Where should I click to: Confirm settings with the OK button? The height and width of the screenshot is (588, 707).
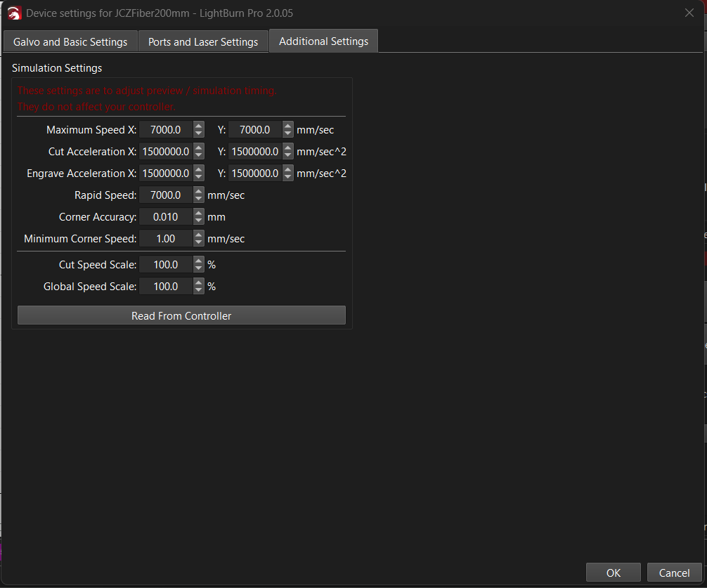[613, 573]
